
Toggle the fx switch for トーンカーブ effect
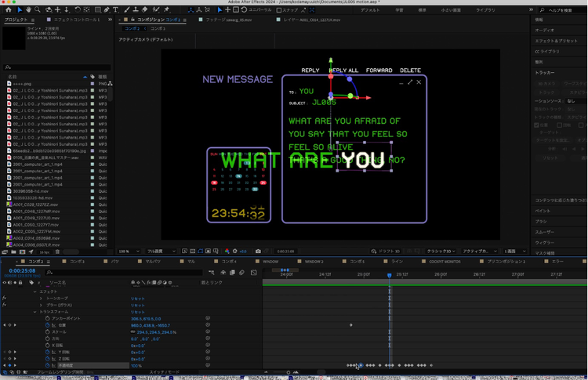click(5, 298)
